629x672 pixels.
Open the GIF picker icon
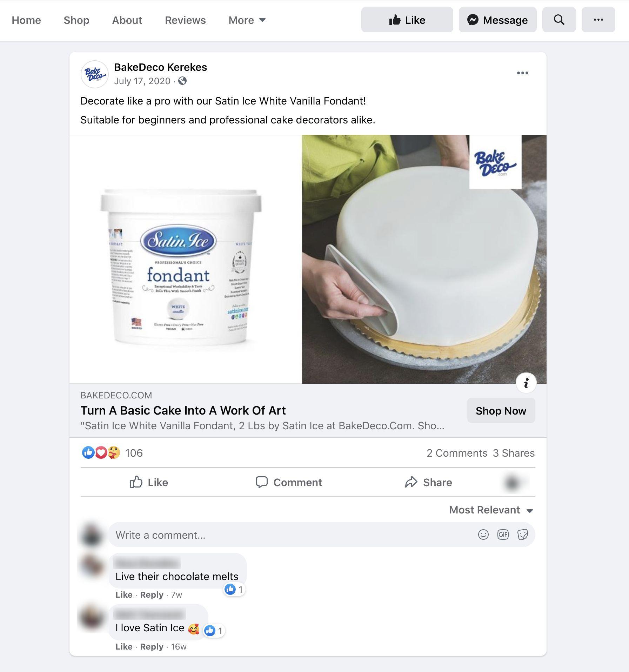coord(503,535)
